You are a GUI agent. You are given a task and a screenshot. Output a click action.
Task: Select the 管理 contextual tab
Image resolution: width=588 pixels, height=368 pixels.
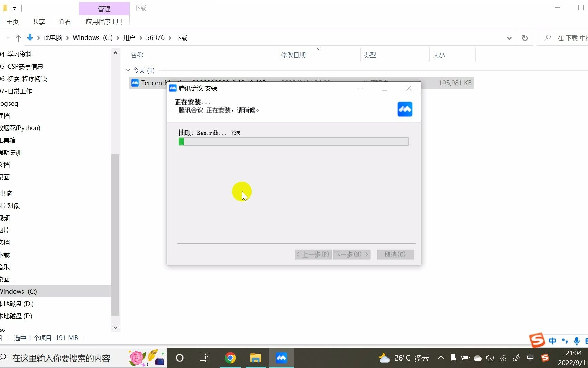(104, 9)
